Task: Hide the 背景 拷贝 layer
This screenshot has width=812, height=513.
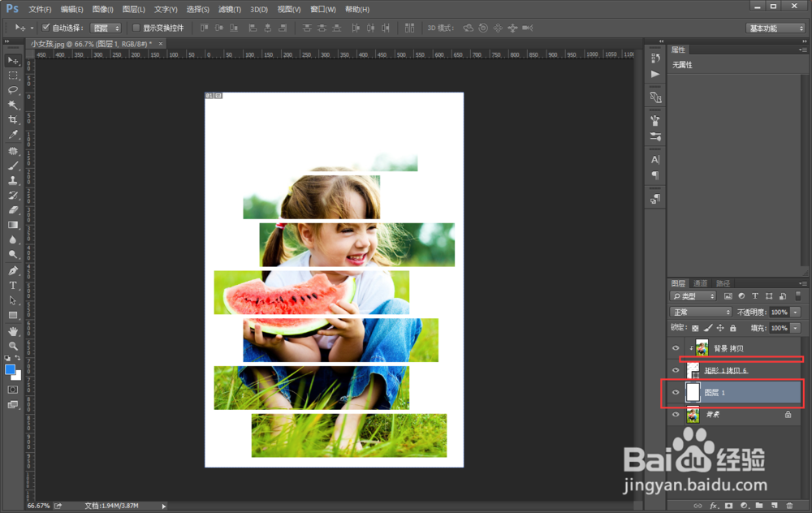Action: pos(676,348)
